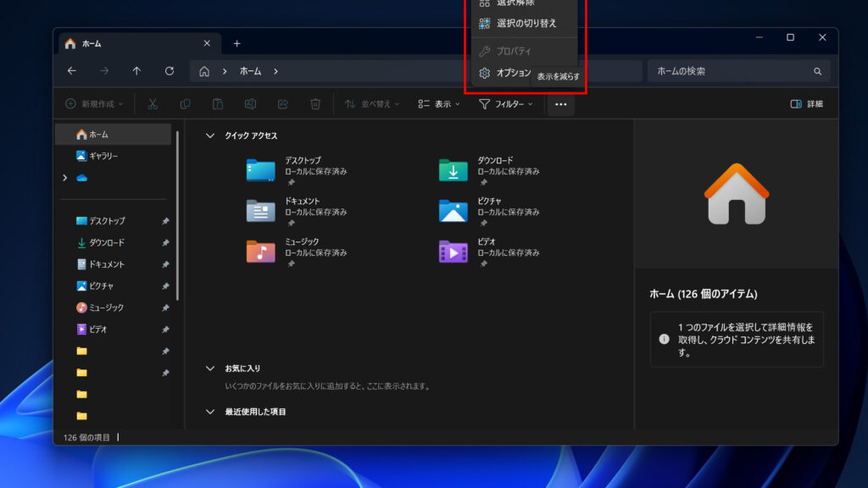Open the ビデオ folder in Quick Access

[489, 252]
